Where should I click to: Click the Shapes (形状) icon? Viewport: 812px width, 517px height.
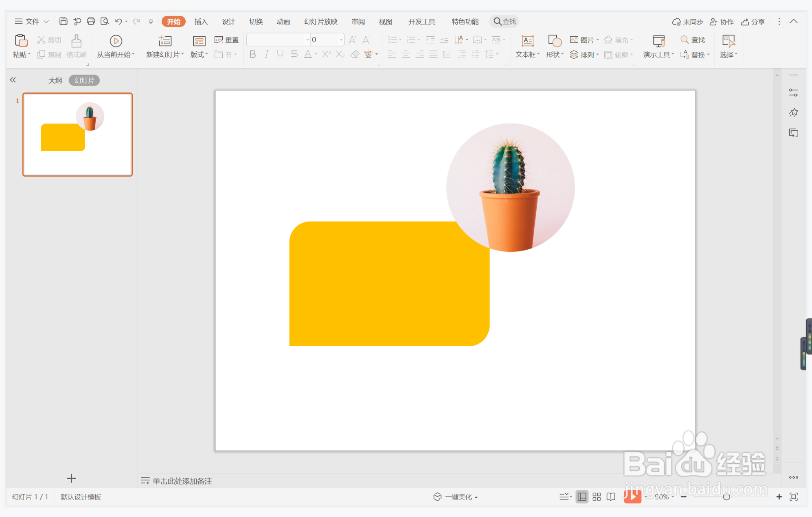(x=555, y=41)
